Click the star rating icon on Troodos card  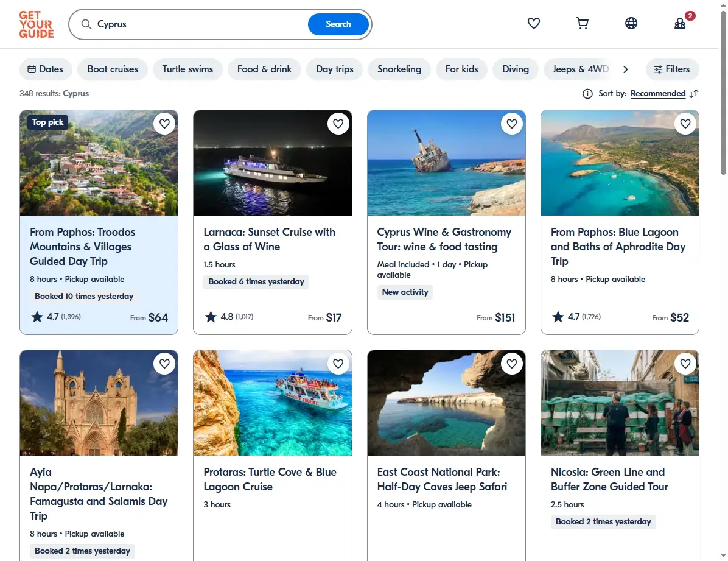click(37, 317)
